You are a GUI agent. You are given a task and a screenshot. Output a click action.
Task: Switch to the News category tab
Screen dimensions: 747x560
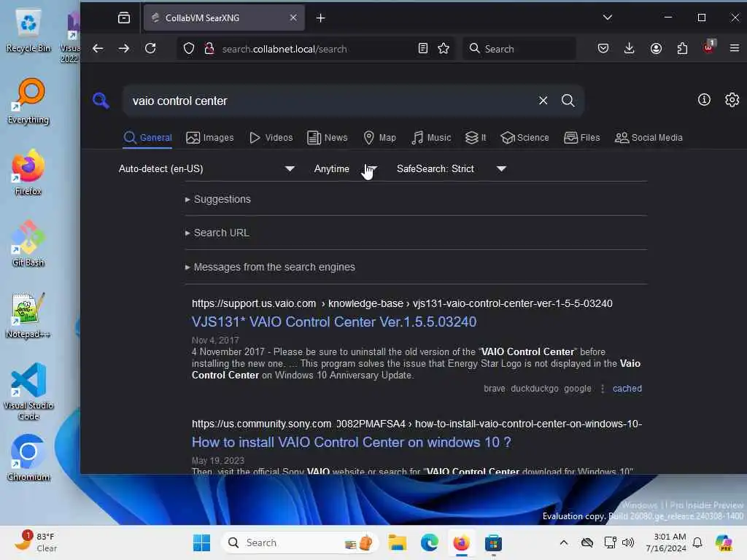pos(328,138)
